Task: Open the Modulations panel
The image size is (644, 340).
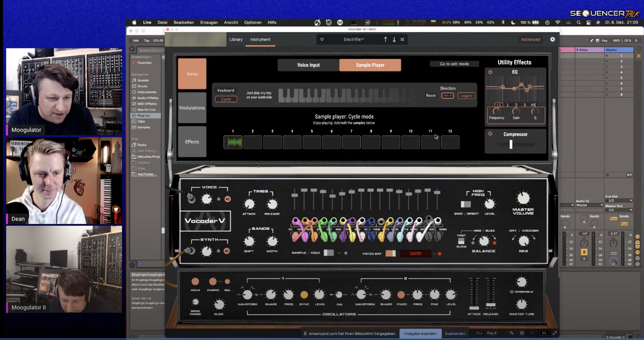Action: 192,108
